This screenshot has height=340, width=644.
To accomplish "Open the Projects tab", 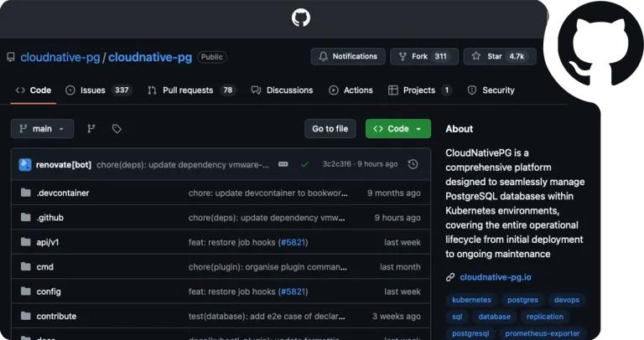I will click(x=420, y=90).
